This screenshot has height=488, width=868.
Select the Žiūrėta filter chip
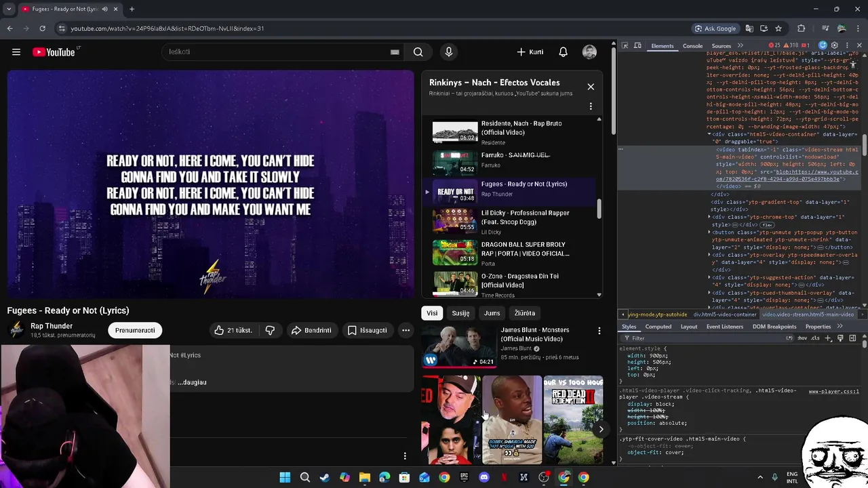(x=524, y=313)
